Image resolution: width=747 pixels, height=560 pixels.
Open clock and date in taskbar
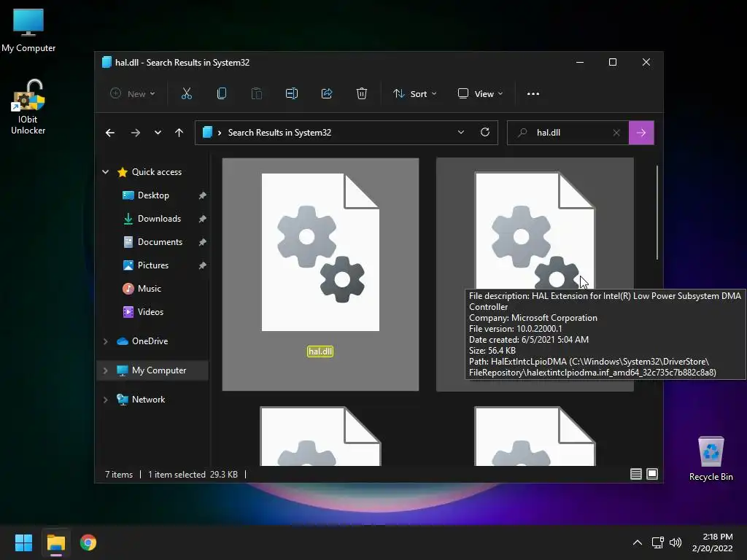(712, 542)
